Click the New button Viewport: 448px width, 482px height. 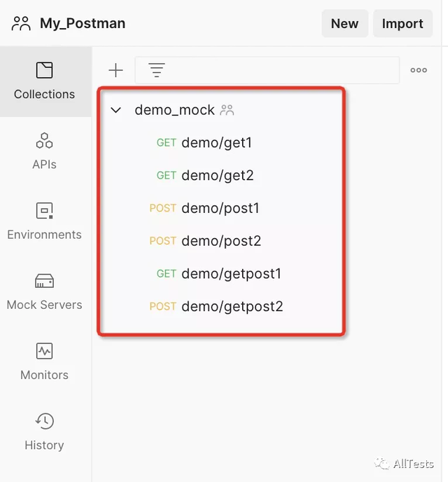tap(344, 23)
